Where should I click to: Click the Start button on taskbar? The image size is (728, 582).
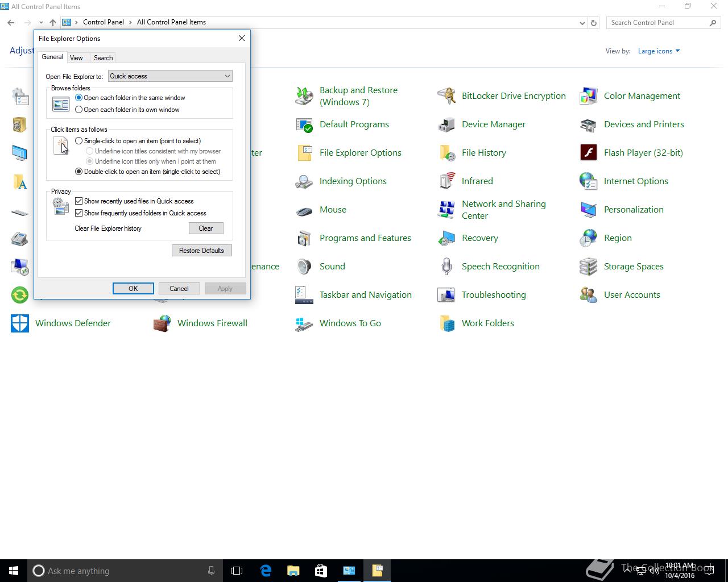click(x=14, y=571)
